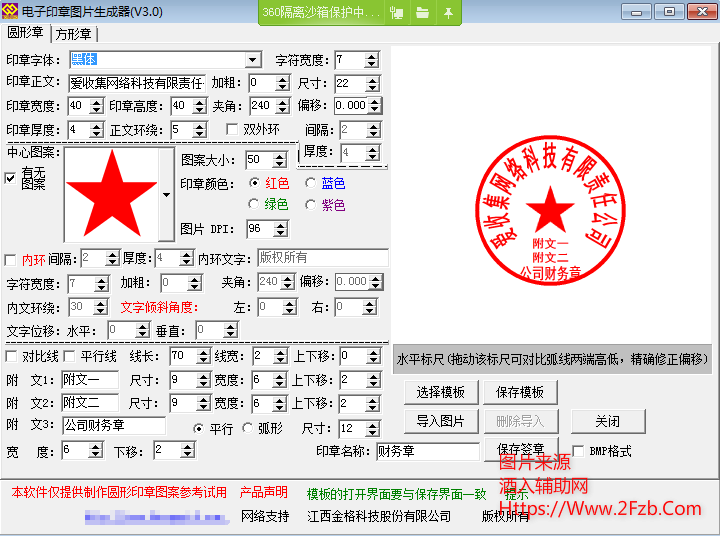
Task: Click the 印章名称 text field
Action: (x=427, y=451)
